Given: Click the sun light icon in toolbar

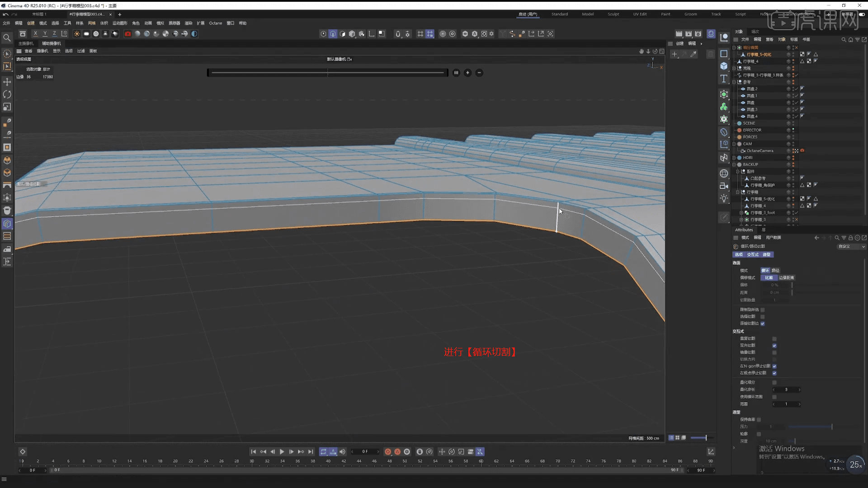Looking at the screenshot, I should tap(77, 34).
